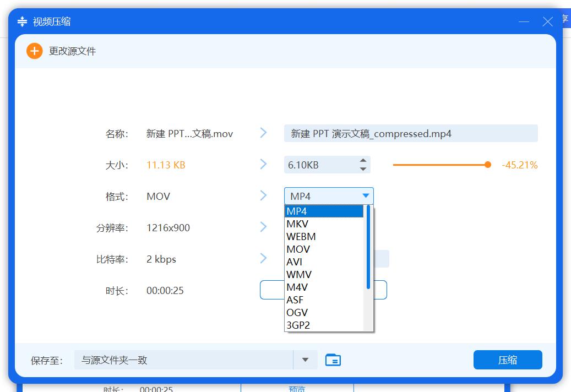Viewport: 571px width, 392px height.
Task: Click the folder browse icon beside 保存至
Action: (333, 360)
